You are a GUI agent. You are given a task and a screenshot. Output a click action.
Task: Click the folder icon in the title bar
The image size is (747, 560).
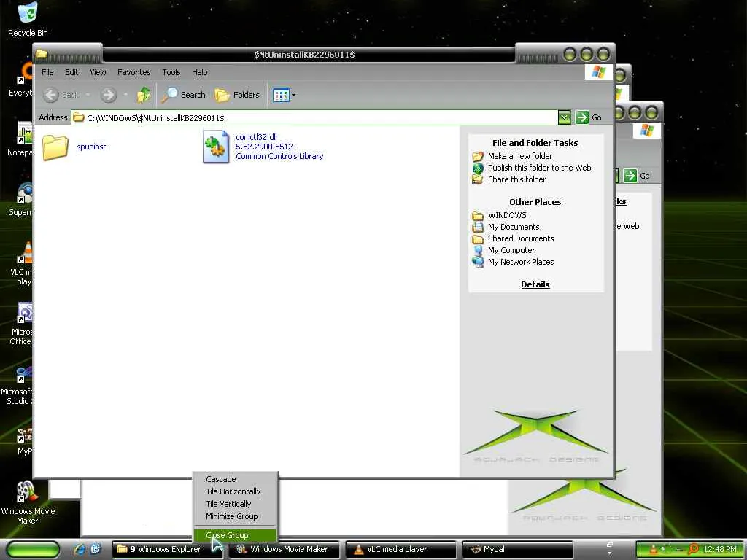click(42, 54)
